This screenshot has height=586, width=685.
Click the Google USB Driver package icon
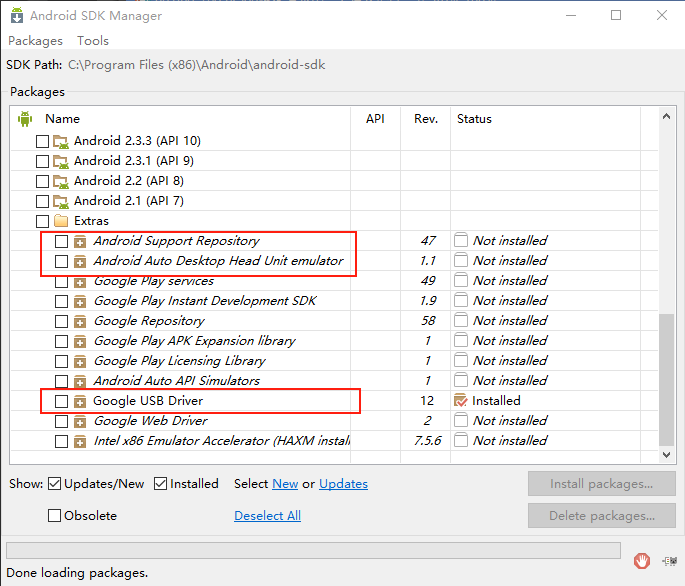click(80, 401)
